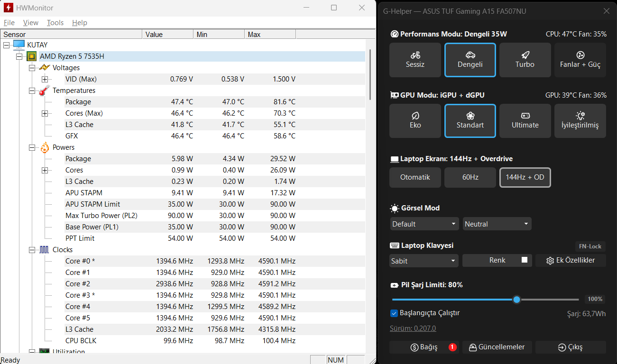Expand the Cores power row

[x=45, y=170]
